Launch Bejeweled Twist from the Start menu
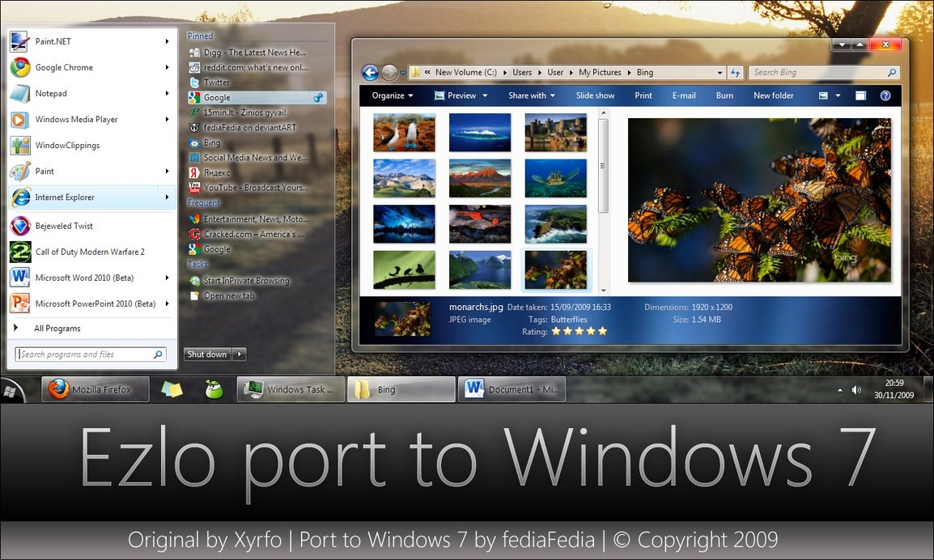934x560 pixels. 64,226
